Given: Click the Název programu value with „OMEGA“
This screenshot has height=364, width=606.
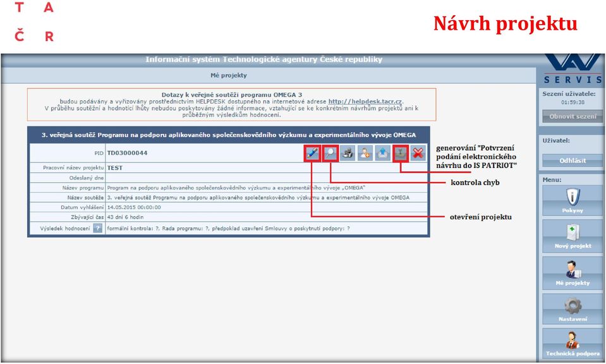Looking at the screenshot, I should 236,188.
